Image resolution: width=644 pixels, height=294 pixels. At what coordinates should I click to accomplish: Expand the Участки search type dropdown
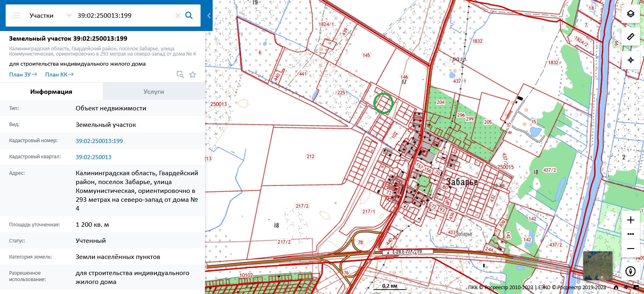point(69,15)
